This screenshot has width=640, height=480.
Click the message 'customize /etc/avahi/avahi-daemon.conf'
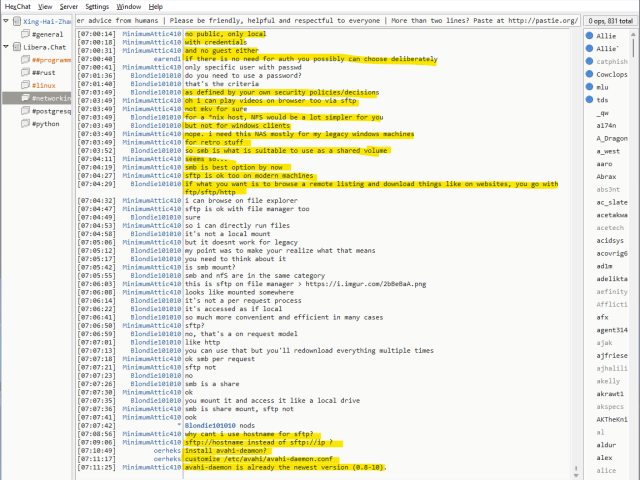point(259,459)
